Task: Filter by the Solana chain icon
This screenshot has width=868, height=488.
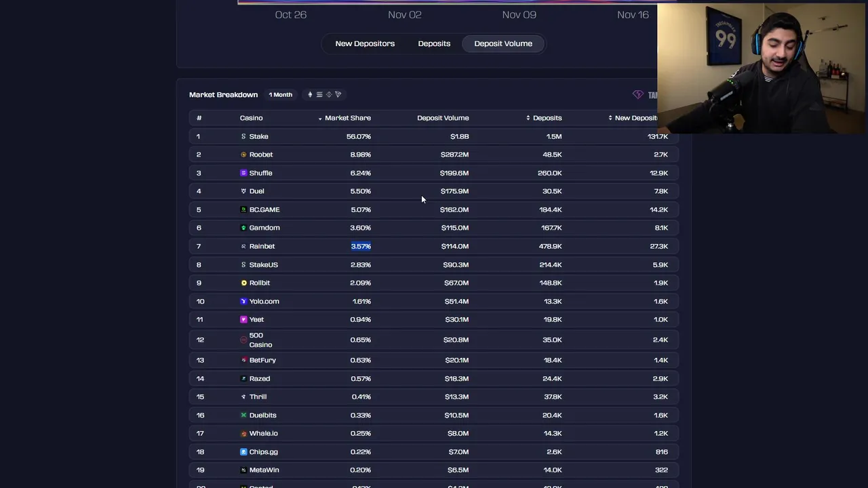Action: point(319,95)
